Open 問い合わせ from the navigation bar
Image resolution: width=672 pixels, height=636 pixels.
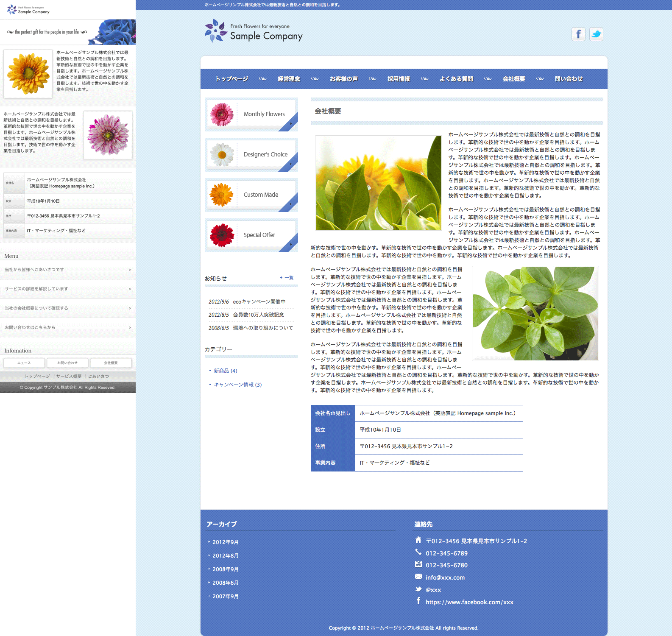pyautogui.click(x=569, y=79)
